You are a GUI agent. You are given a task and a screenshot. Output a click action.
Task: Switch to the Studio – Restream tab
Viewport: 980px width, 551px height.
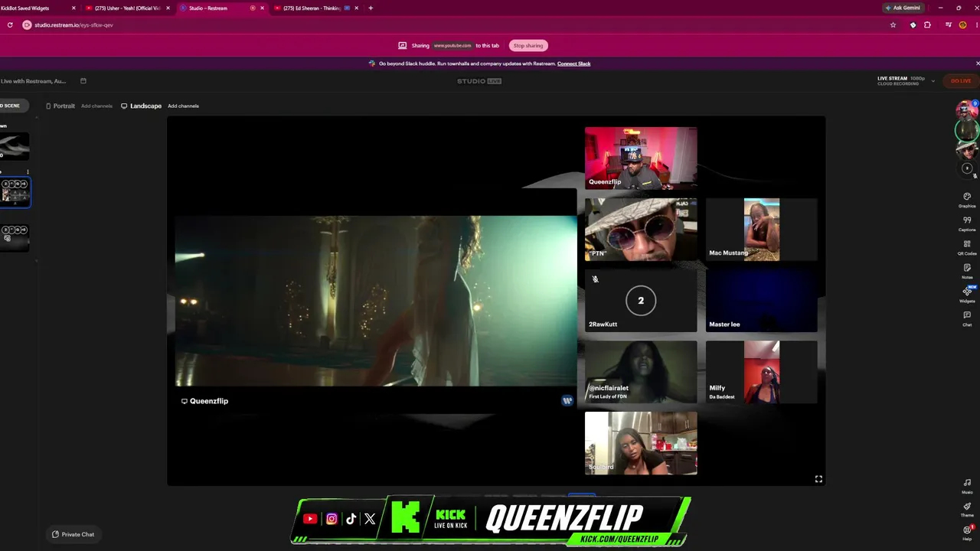222,8
